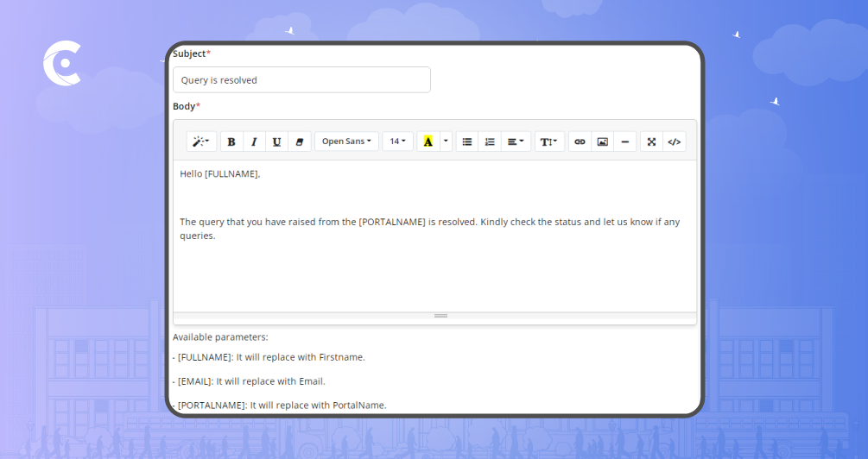The image size is (868, 459).
Task: Toggle fullscreen editor mode
Action: [x=652, y=141]
